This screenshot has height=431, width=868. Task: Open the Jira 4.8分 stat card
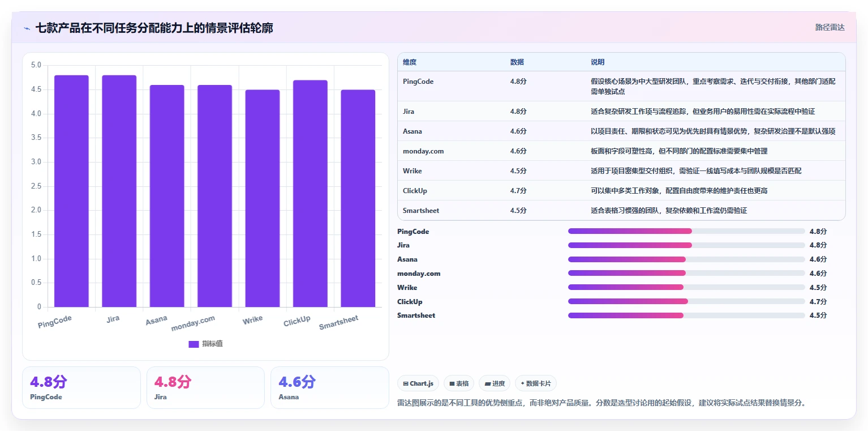click(x=205, y=387)
